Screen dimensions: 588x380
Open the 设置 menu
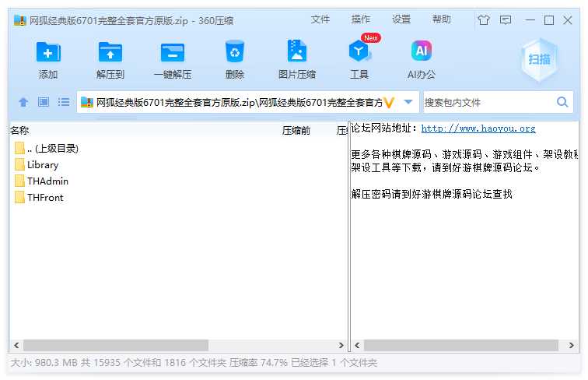(401, 19)
